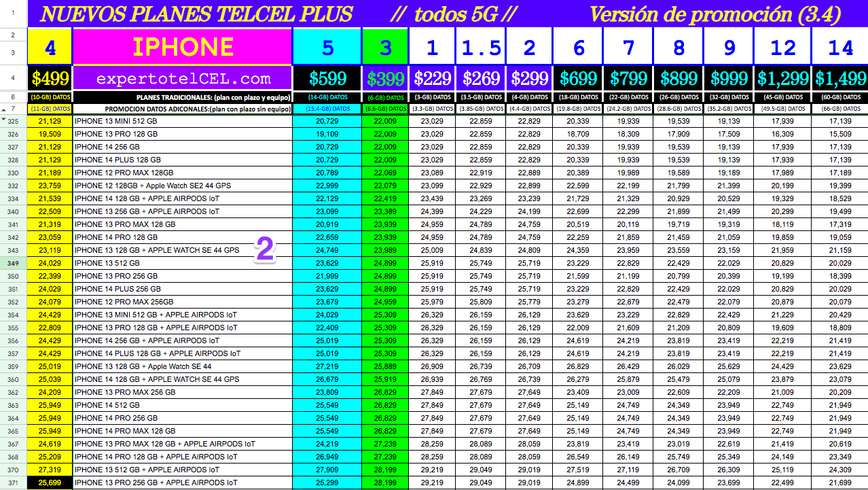The width and height of the screenshot is (868, 490).
Task: Select the '(49.5-GB) DATOS' label
Action: 783,109
